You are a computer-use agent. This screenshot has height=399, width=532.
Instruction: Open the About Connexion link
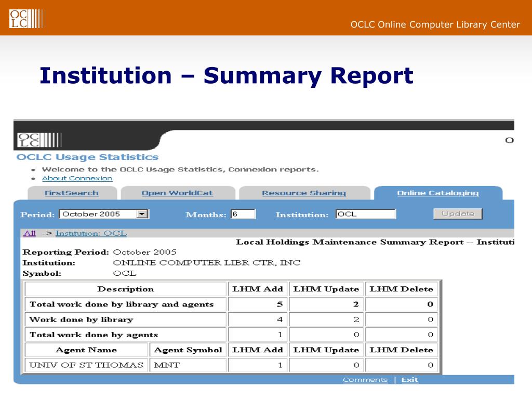pyautogui.click(x=77, y=179)
